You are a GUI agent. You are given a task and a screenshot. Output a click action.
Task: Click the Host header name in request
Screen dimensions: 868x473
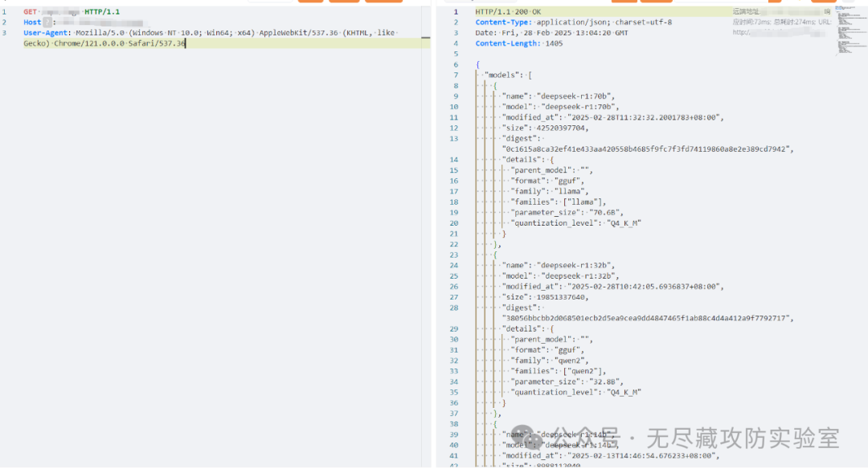coord(32,22)
